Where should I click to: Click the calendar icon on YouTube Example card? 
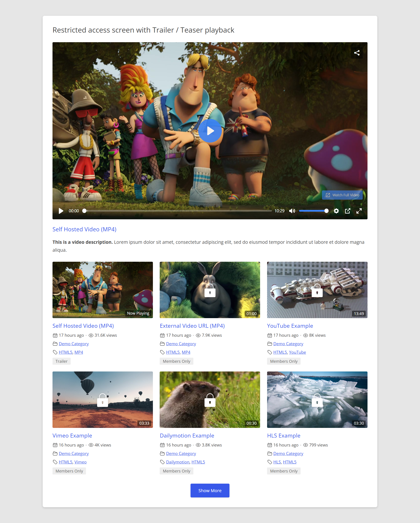coord(269,335)
